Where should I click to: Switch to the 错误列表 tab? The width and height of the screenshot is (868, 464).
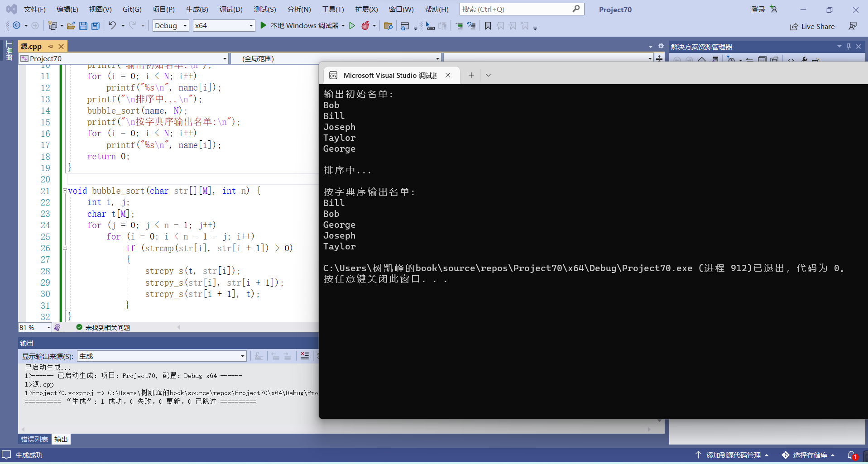click(x=34, y=439)
